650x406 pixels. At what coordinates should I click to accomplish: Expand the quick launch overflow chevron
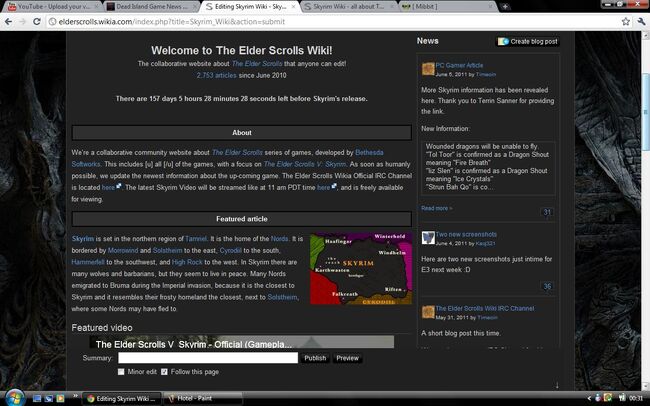pos(75,395)
